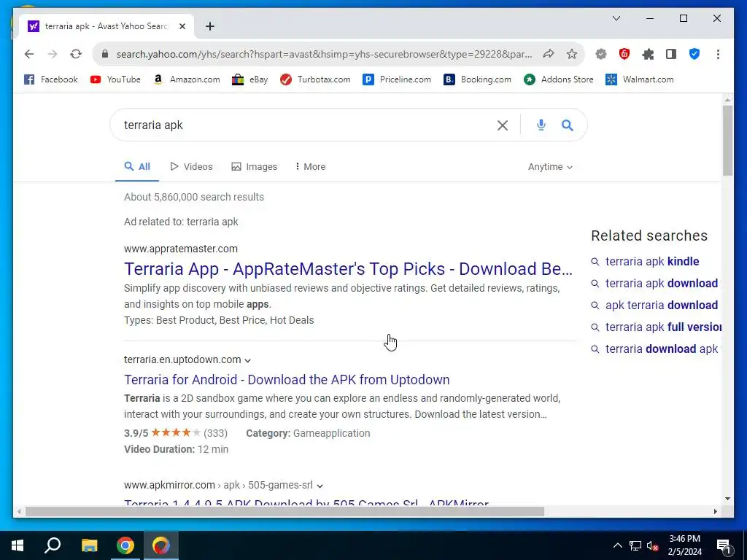Expand the terraria.en.uptodown.com result arrow
The image size is (747, 560).
(248, 360)
